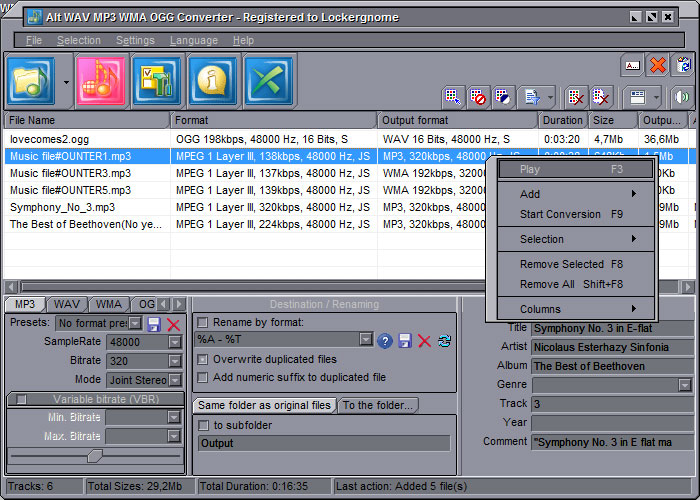
Task: Click the yellow info bubble icon
Action: pyautogui.click(x=213, y=81)
